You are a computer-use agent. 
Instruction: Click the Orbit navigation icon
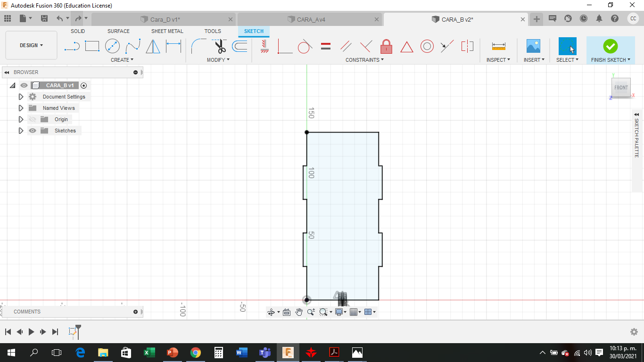pyautogui.click(x=271, y=312)
